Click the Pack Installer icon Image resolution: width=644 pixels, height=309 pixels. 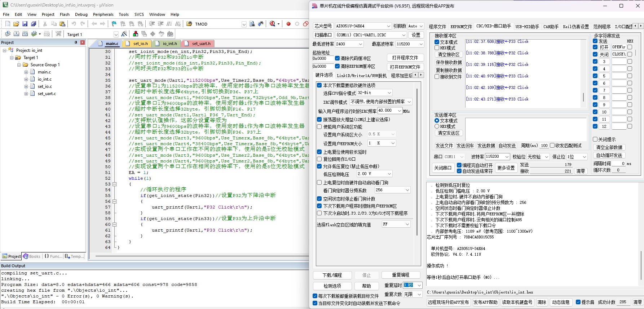point(170,34)
